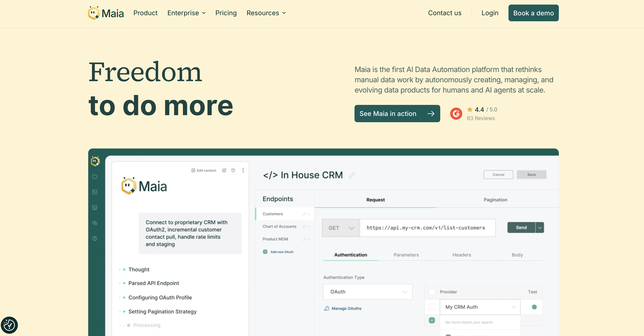Select the Chart of Accounts endpoint
This screenshot has height=336, width=644.
click(x=285, y=227)
